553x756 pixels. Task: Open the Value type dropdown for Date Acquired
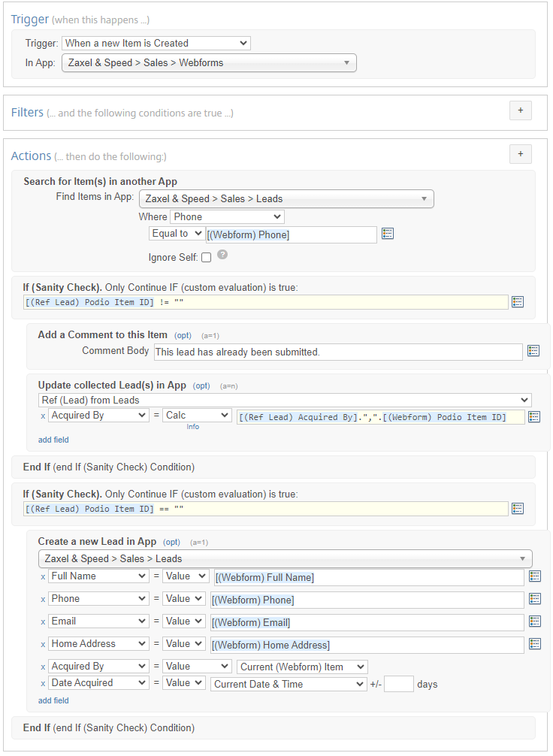183,682
